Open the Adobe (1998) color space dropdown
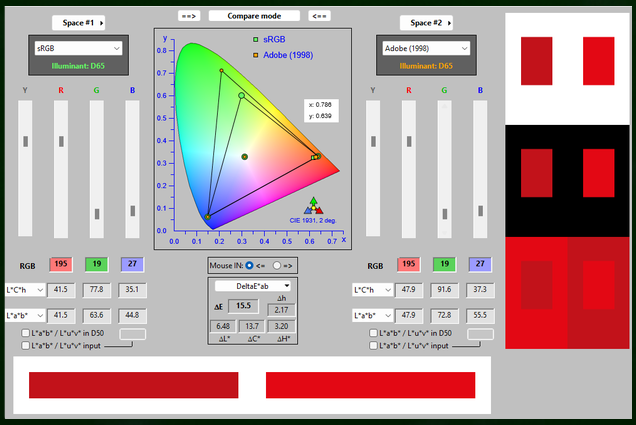The image size is (636, 425). click(x=426, y=48)
